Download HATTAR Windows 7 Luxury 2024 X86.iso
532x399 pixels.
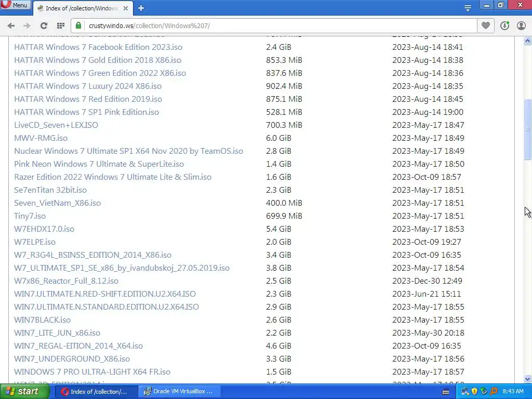coord(87,86)
